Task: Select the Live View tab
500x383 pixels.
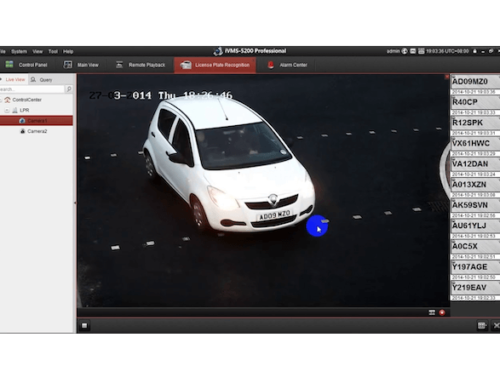Action: click(x=15, y=80)
